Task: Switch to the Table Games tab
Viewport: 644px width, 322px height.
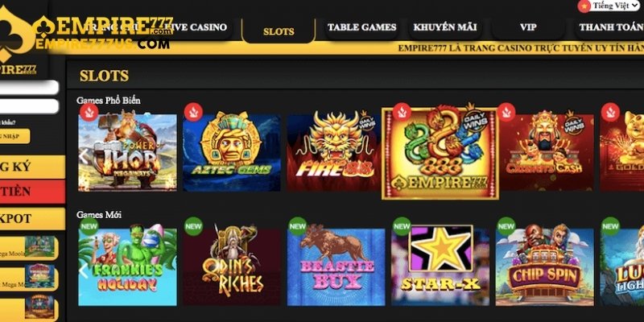Action: 361,27
